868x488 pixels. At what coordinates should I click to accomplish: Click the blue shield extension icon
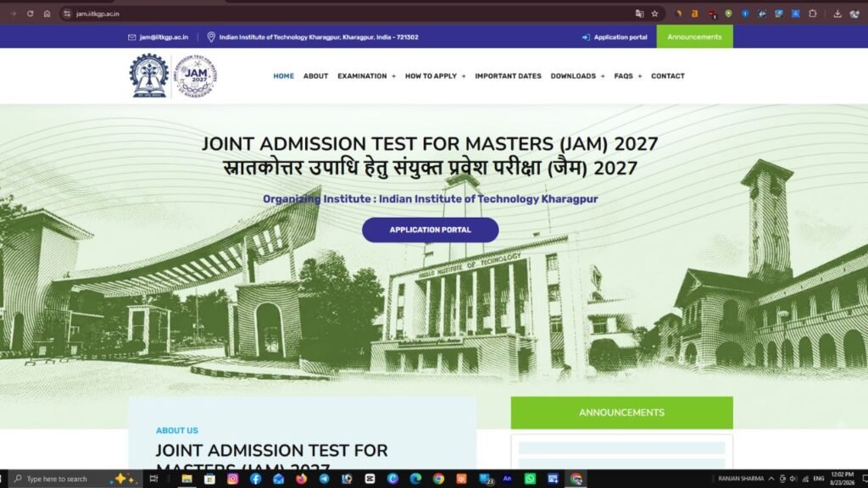click(x=745, y=14)
